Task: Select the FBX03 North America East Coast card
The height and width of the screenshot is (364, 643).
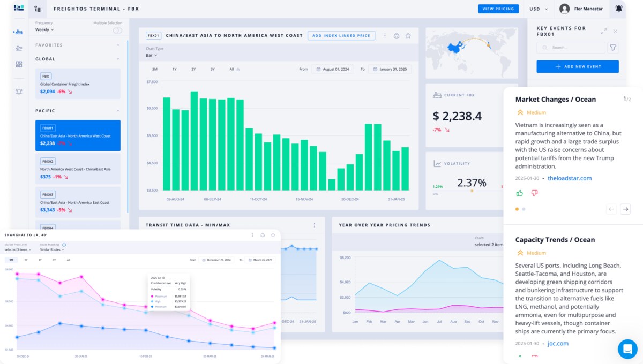Action: coord(78,202)
